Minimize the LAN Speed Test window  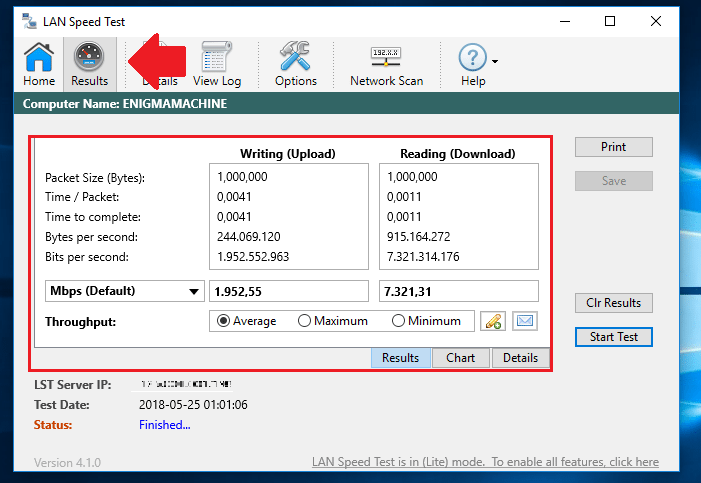(565, 21)
